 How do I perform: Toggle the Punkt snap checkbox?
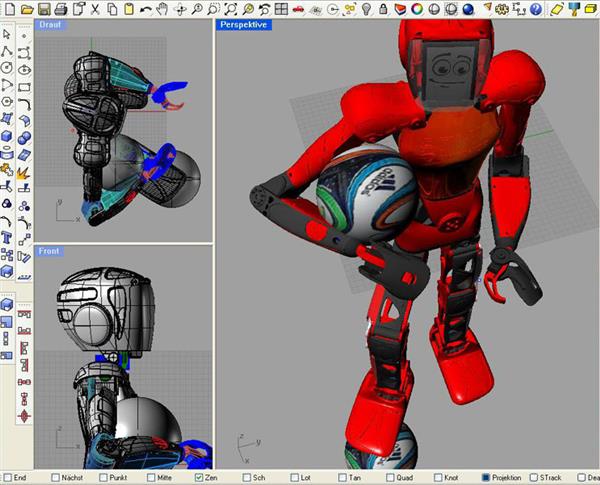(x=105, y=478)
